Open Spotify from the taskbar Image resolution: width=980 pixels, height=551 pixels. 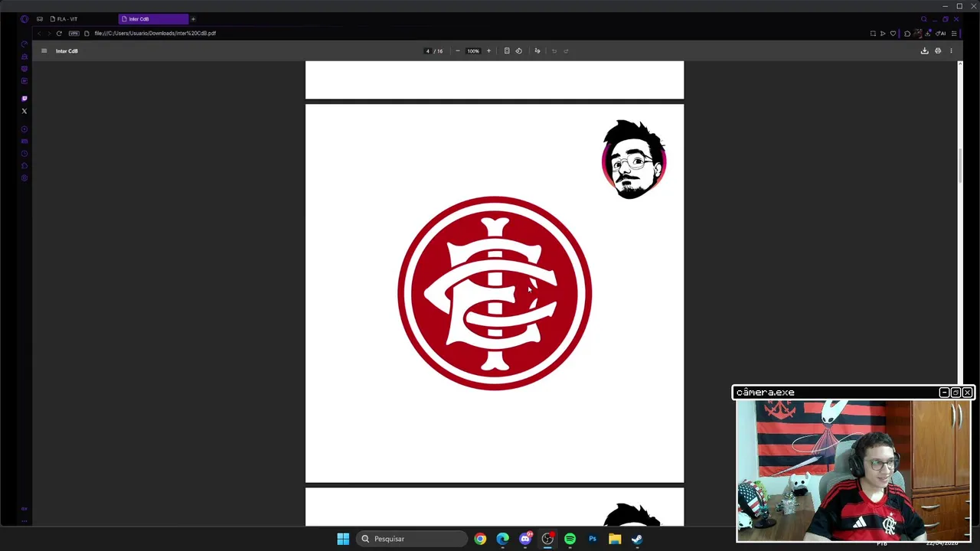(570, 539)
